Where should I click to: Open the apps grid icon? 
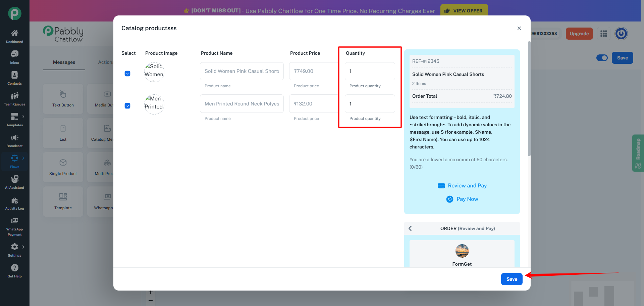coord(604,34)
